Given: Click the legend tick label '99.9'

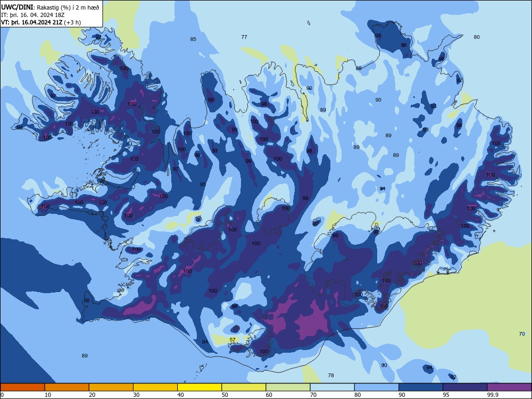Looking at the screenshot, I should click(x=493, y=395).
